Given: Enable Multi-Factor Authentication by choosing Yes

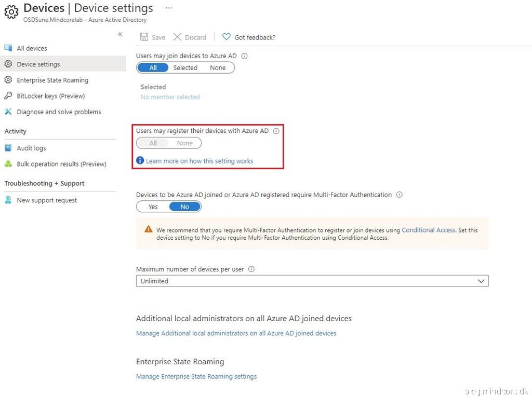Looking at the screenshot, I should tap(153, 207).
